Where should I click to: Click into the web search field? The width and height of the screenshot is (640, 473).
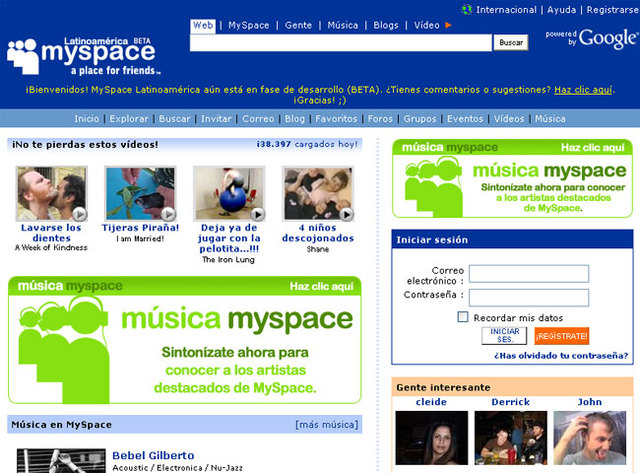click(341, 42)
